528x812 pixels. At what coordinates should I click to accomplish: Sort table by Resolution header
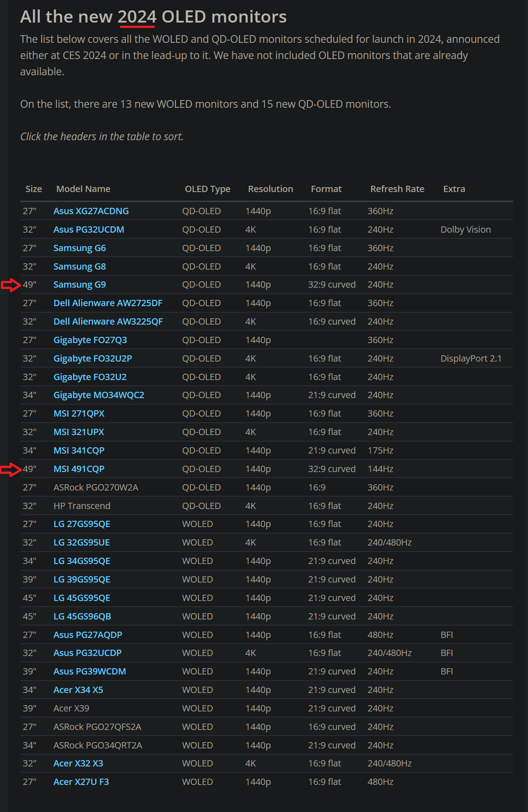271,189
